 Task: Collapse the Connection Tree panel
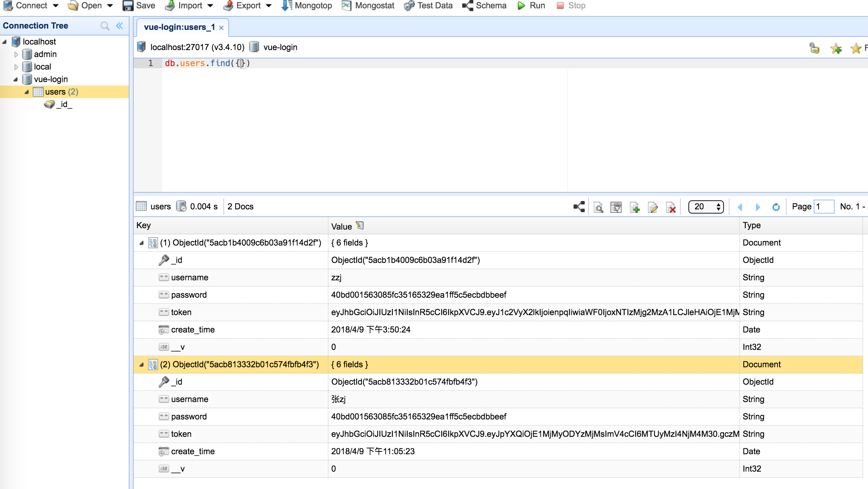120,26
